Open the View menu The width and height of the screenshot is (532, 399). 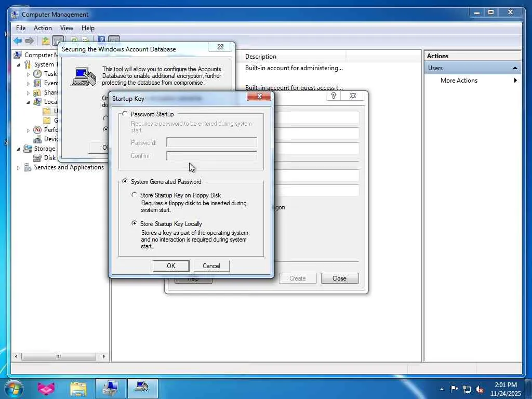pyautogui.click(x=66, y=28)
